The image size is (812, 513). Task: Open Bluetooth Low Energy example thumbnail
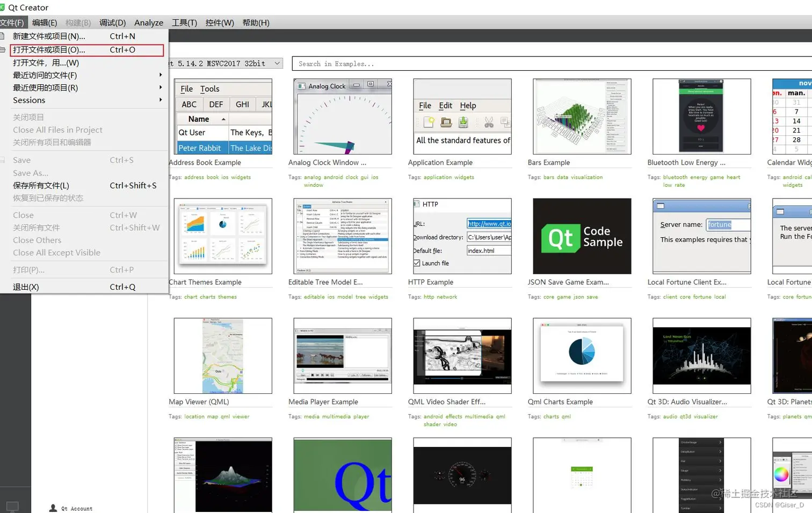pyautogui.click(x=702, y=116)
